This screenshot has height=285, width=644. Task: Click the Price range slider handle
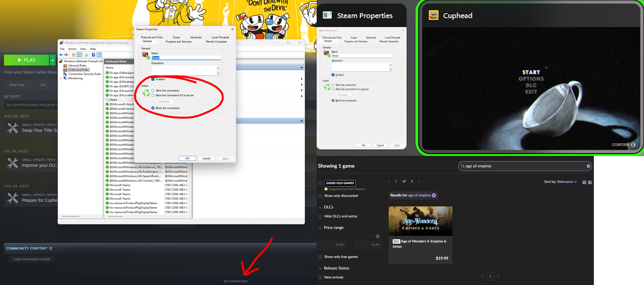click(x=378, y=237)
